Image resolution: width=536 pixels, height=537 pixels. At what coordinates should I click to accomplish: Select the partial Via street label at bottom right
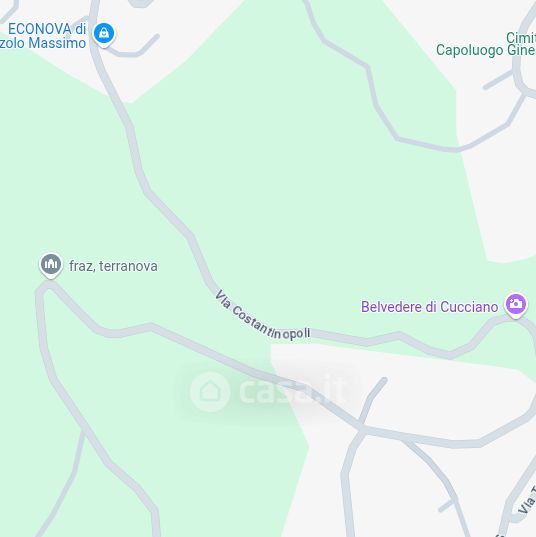pyautogui.click(x=528, y=501)
